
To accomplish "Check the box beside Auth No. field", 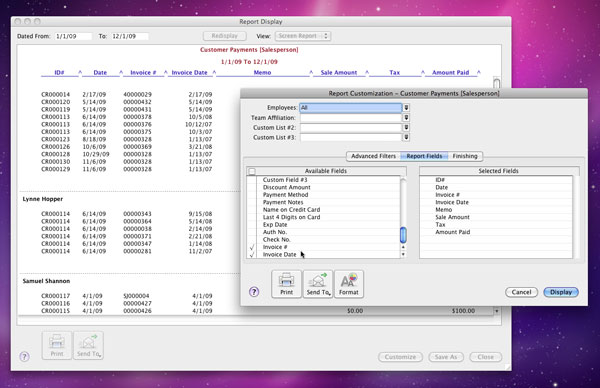I will [x=252, y=232].
